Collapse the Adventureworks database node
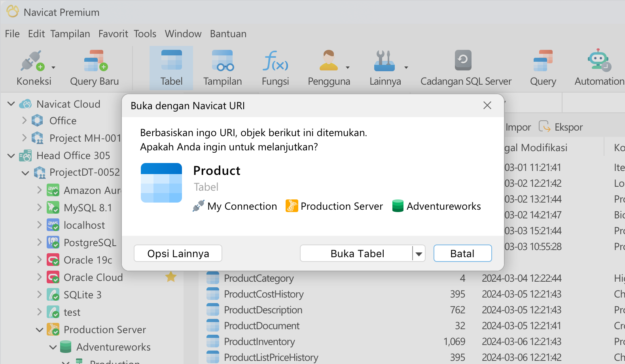The width and height of the screenshot is (625, 364). (53, 347)
